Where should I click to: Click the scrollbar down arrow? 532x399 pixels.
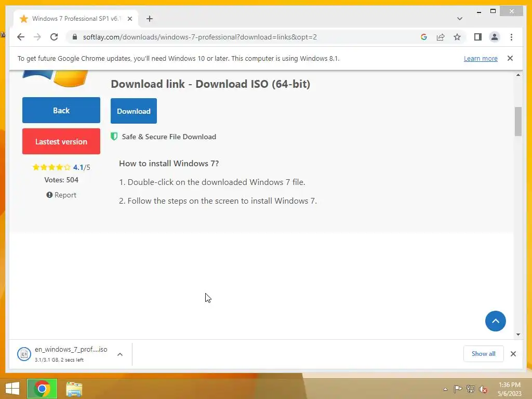(x=518, y=335)
